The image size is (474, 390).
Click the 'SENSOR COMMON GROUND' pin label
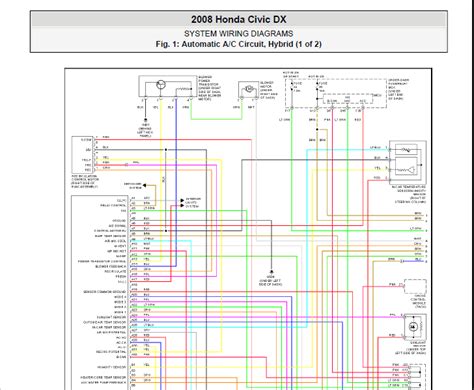105,292
